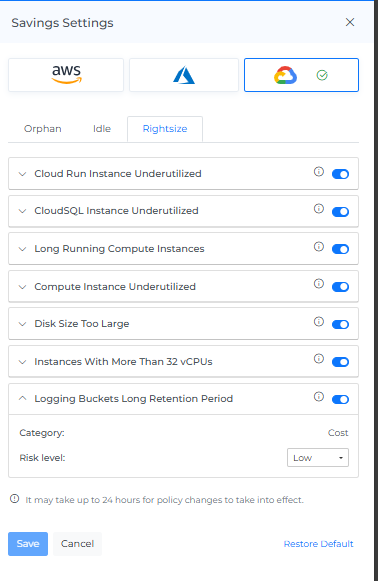Click the Risk level: field label

click(x=42, y=458)
